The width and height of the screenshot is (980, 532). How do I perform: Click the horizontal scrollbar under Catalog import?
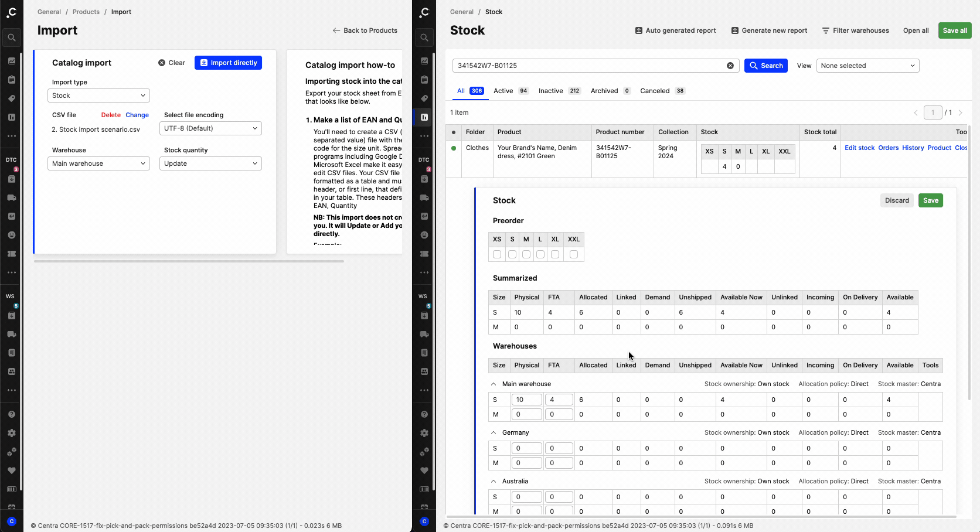pos(189,261)
